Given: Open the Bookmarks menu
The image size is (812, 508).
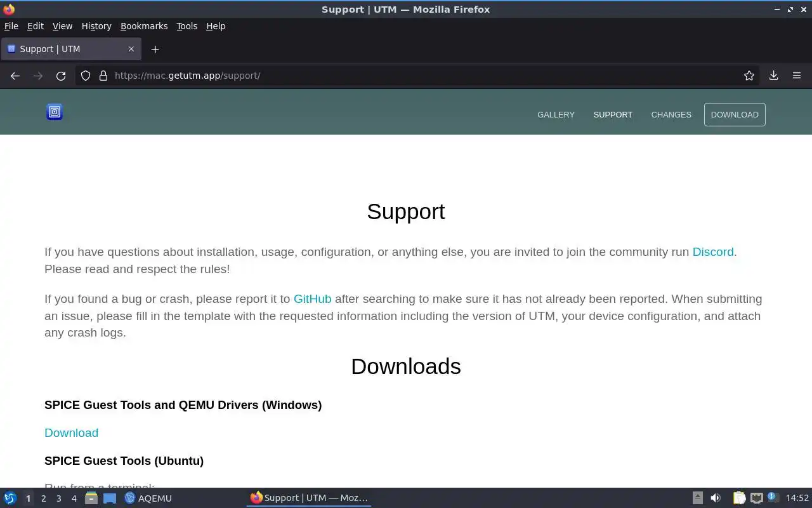Looking at the screenshot, I should [144, 26].
